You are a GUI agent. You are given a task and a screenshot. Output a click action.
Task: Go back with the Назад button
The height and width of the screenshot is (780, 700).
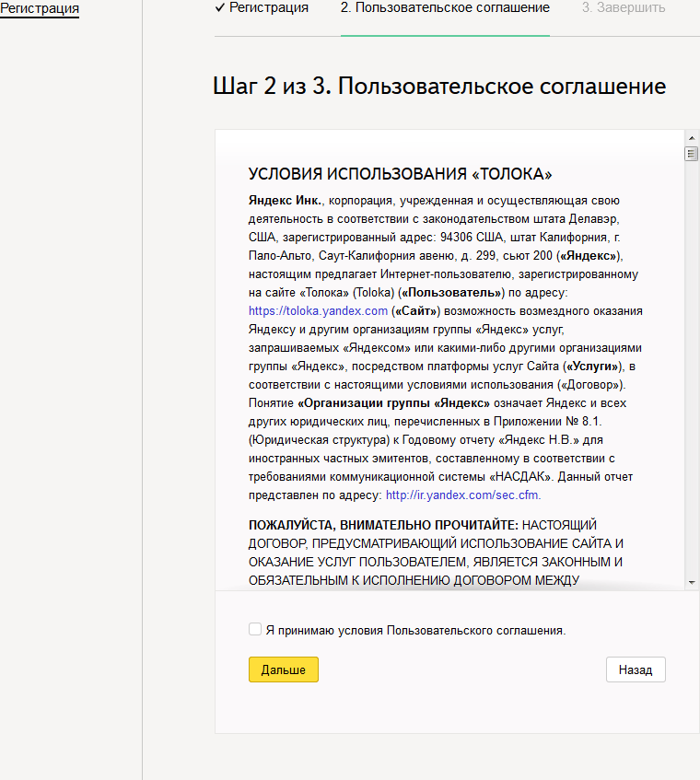coord(636,669)
